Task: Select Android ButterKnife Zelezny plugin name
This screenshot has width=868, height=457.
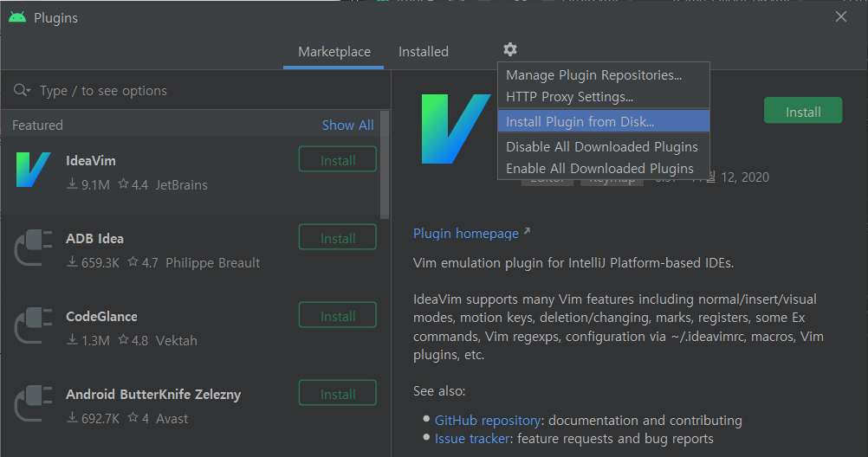Action: [153, 395]
